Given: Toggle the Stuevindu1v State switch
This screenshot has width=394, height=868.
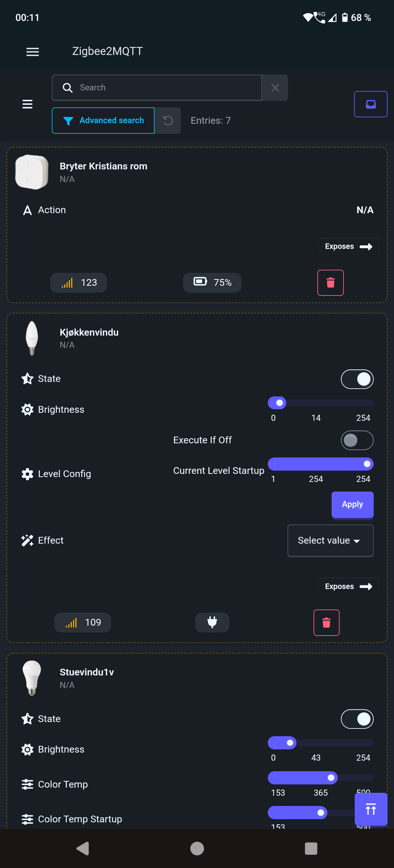Looking at the screenshot, I should [x=357, y=719].
